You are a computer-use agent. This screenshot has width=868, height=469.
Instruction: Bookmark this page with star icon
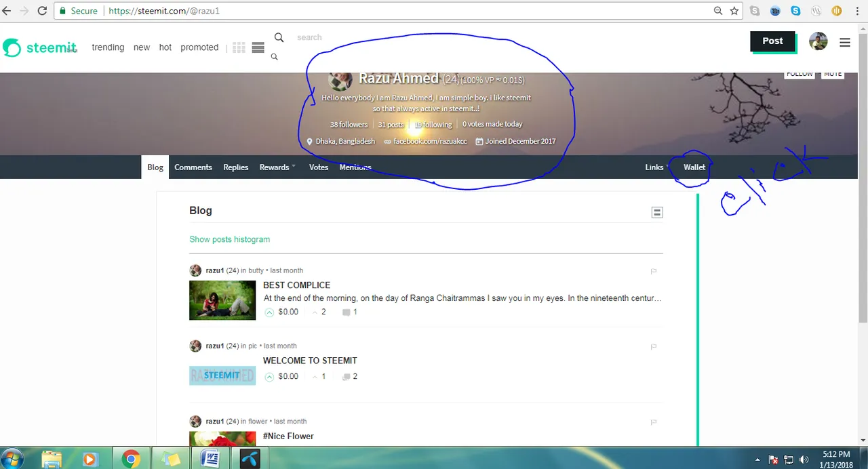(734, 11)
